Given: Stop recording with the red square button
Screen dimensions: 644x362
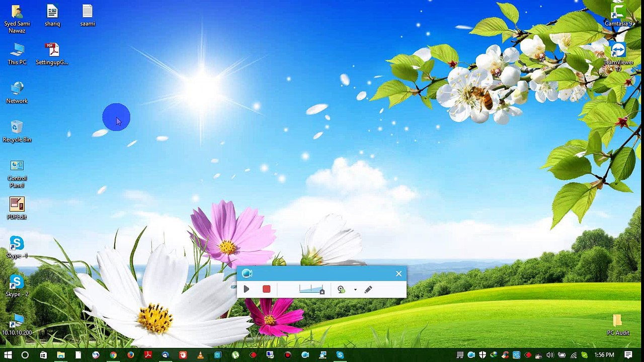Looking at the screenshot, I should tap(267, 289).
